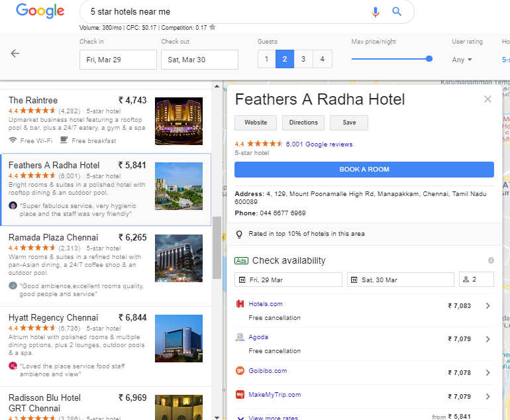
Task: Click the blue search magnifier icon
Action: tap(397, 12)
